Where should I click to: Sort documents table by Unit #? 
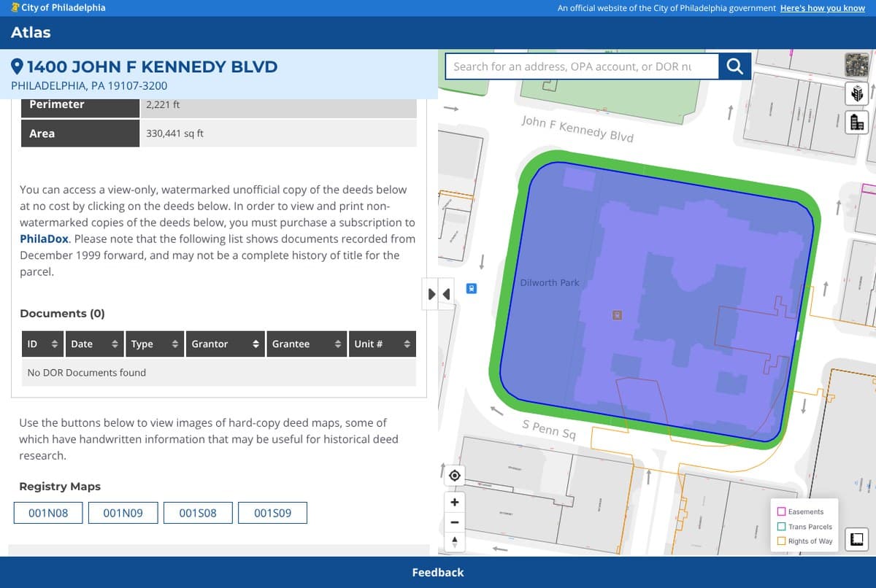tap(383, 344)
